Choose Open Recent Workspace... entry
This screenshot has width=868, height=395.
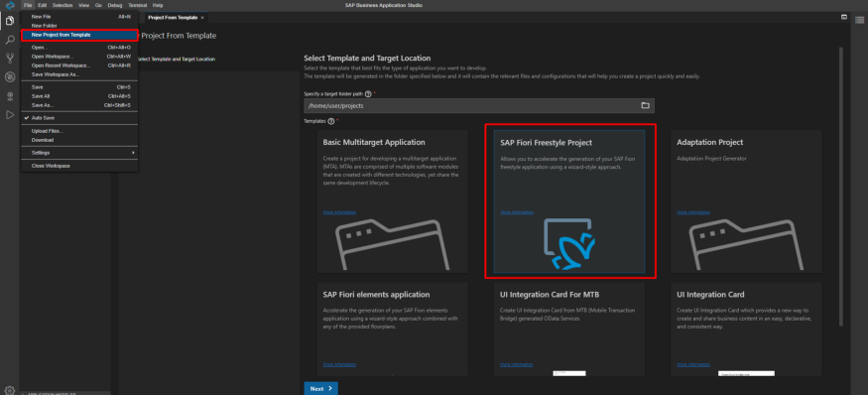(79, 66)
